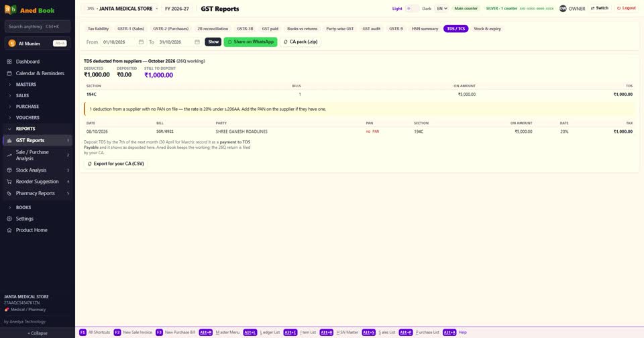This screenshot has height=338, width=644.
Task: Click the Alt+A Help key badge
Action: point(449,332)
